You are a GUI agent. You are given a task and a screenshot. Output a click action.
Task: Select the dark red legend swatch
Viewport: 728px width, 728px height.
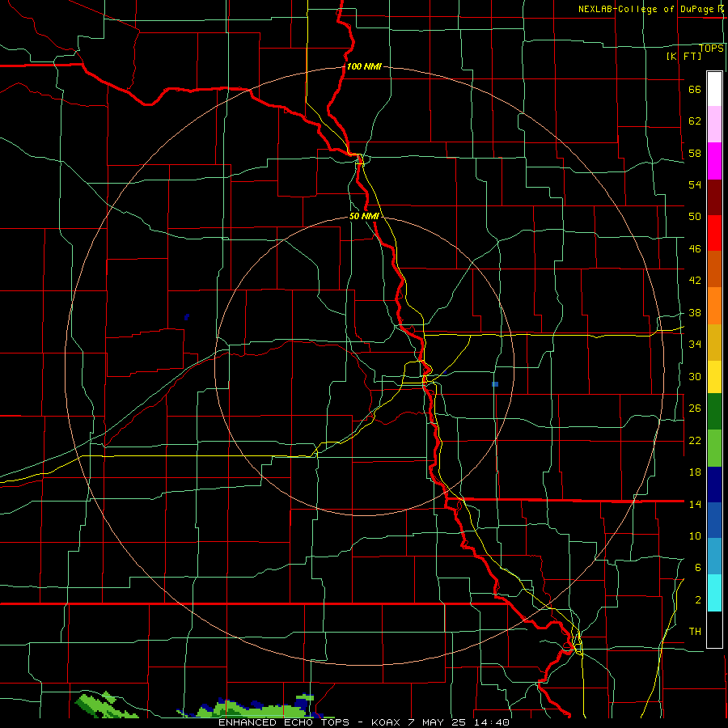(714, 197)
